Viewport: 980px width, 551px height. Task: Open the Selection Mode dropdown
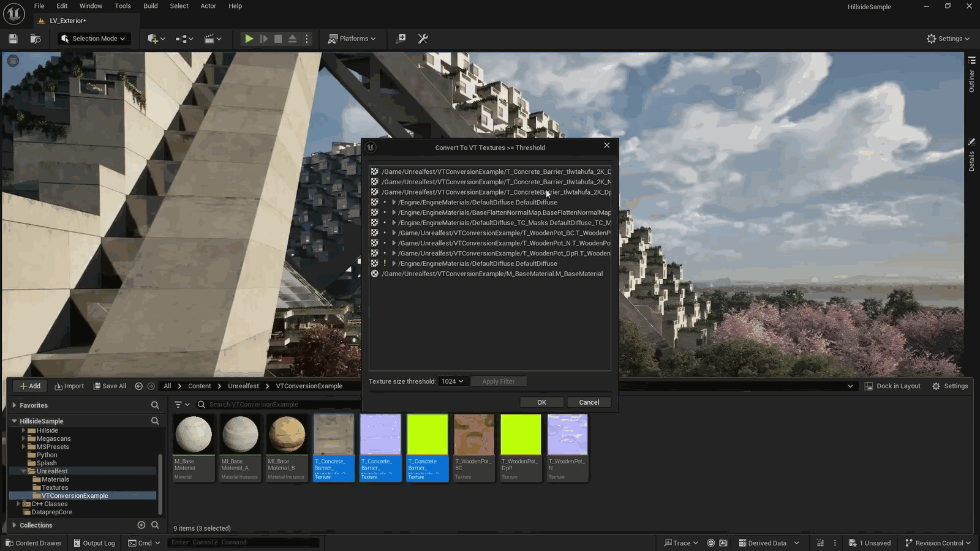click(94, 39)
